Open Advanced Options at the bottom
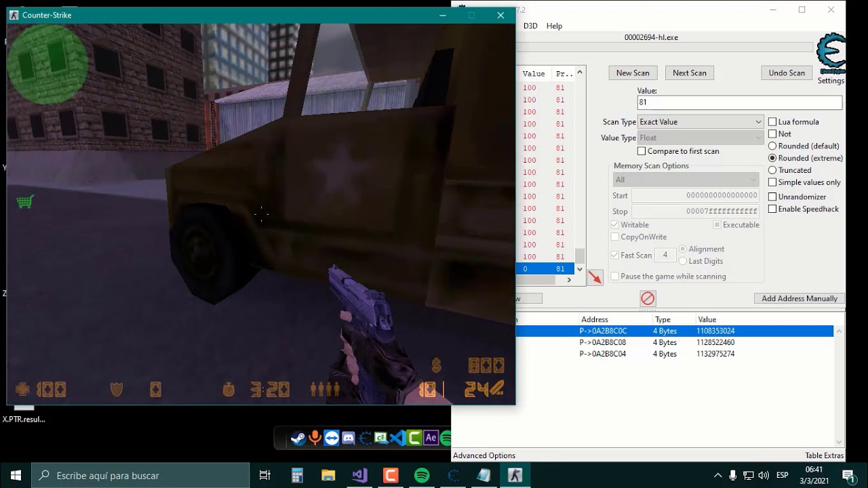This screenshot has height=488, width=868. coord(484,455)
